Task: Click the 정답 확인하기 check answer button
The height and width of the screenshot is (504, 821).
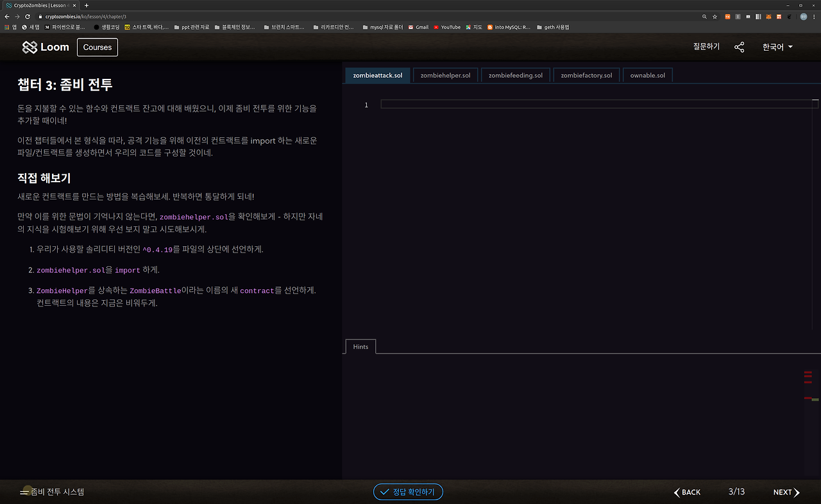Action: (x=408, y=492)
